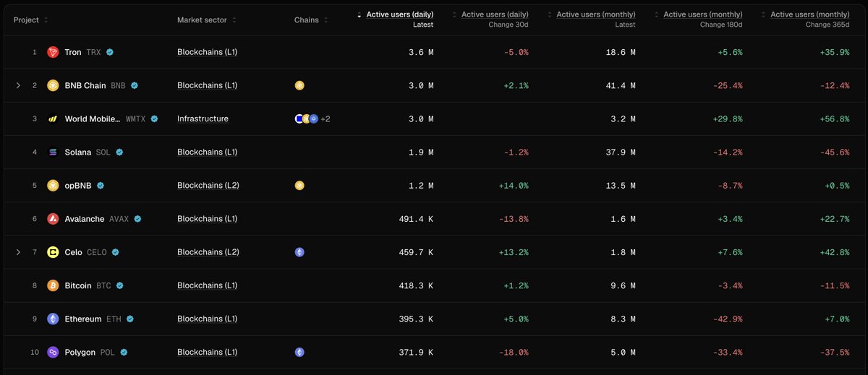Sort by Market sector column header
The image size is (868, 375).
[207, 20]
